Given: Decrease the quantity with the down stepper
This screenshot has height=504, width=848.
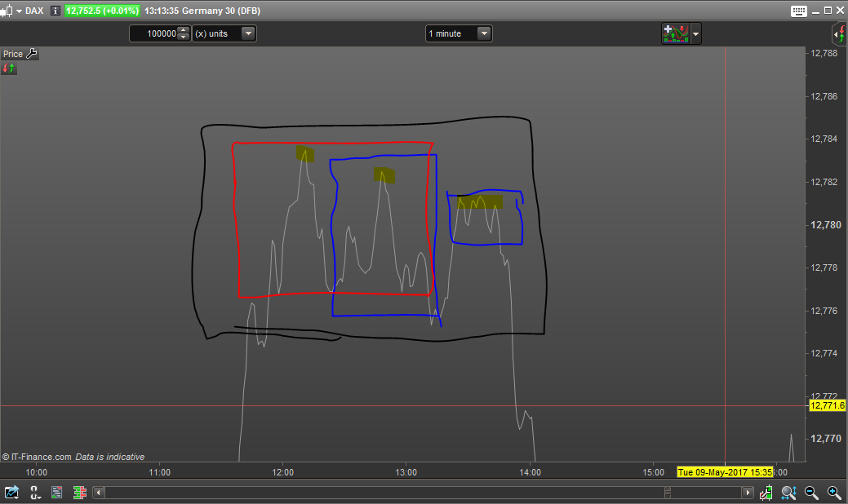Looking at the screenshot, I should click(x=184, y=38).
